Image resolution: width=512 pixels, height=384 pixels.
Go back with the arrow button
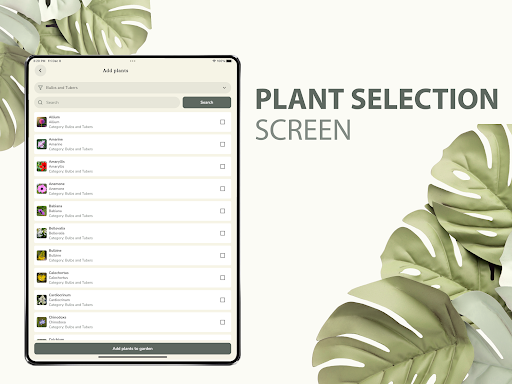(x=40, y=71)
